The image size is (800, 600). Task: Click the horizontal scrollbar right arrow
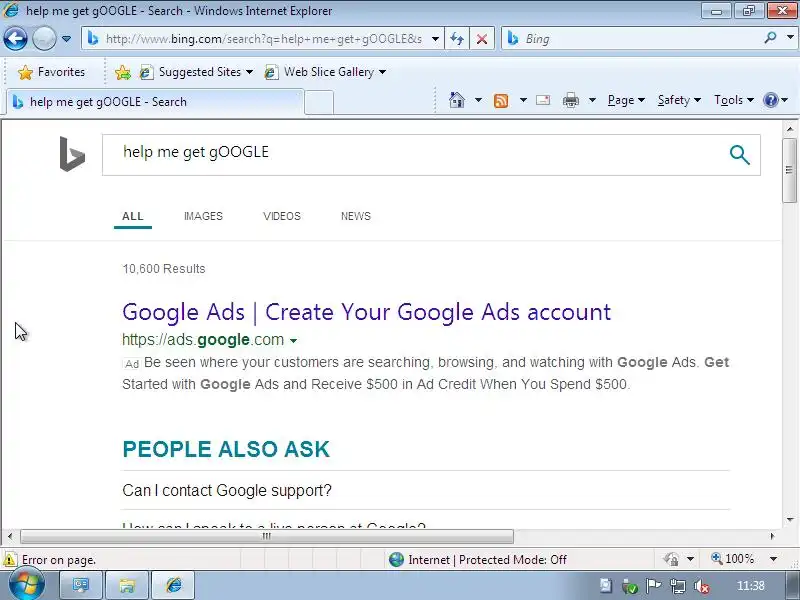click(772, 536)
